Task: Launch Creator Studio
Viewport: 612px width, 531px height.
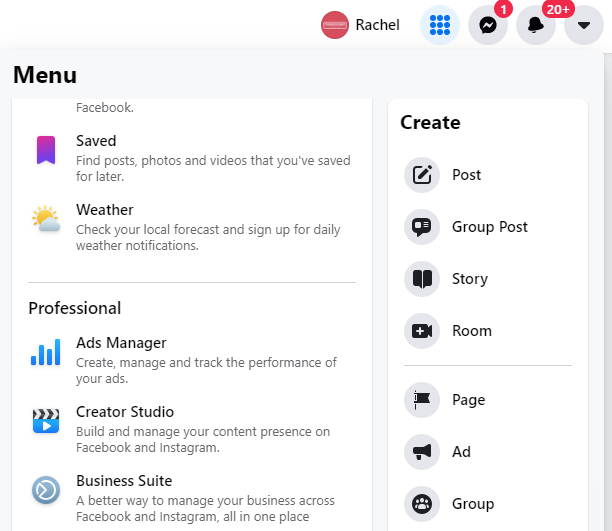Action: point(192,429)
